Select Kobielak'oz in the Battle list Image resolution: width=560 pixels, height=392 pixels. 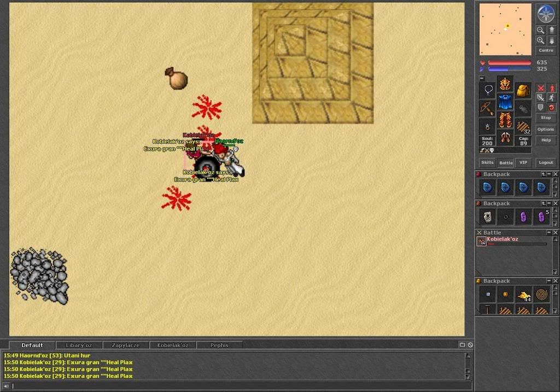pyautogui.click(x=512, y=241)
